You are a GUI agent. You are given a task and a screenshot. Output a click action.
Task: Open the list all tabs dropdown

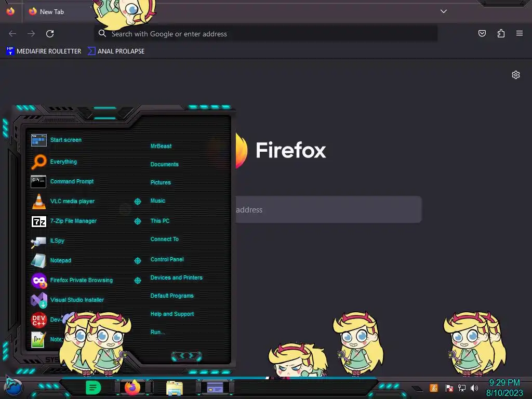(x=444, y=11)
